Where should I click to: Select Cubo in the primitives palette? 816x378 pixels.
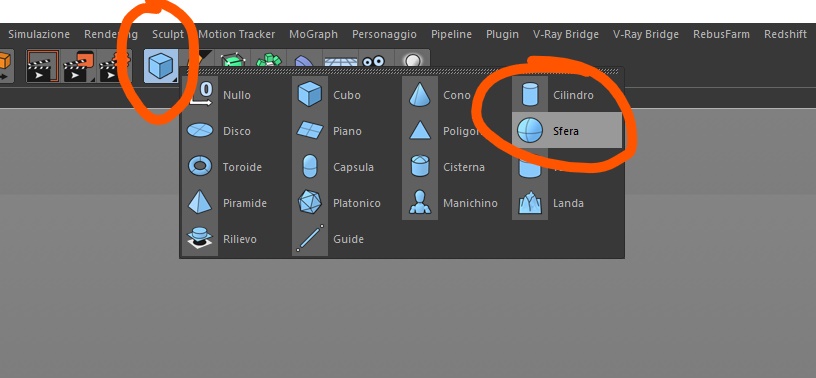pos(346,95)
